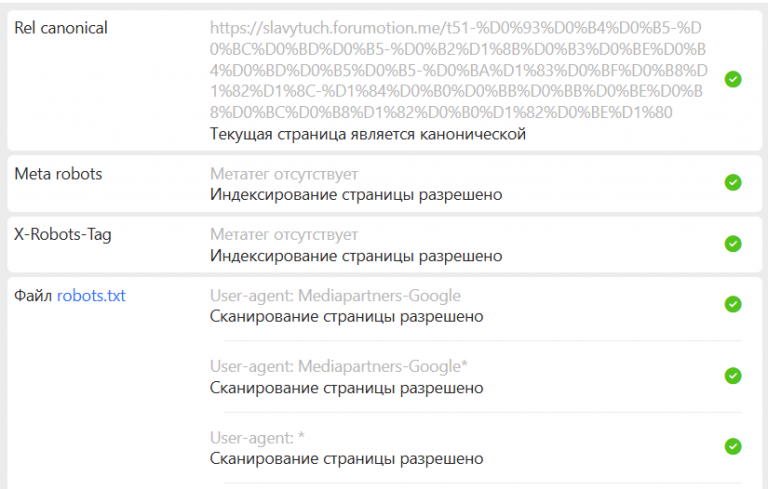768x489 pixels.
Task: Click the 'User-agent: *' text
Action: 257,438
